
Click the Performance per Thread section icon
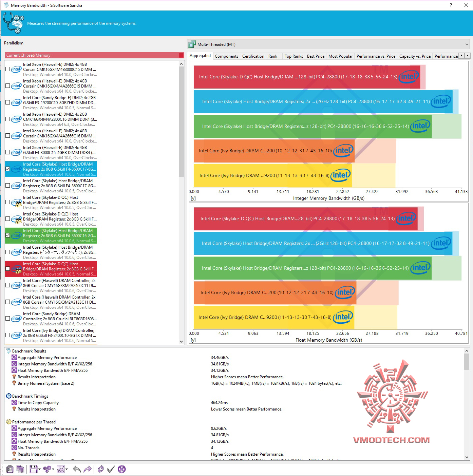8,422
